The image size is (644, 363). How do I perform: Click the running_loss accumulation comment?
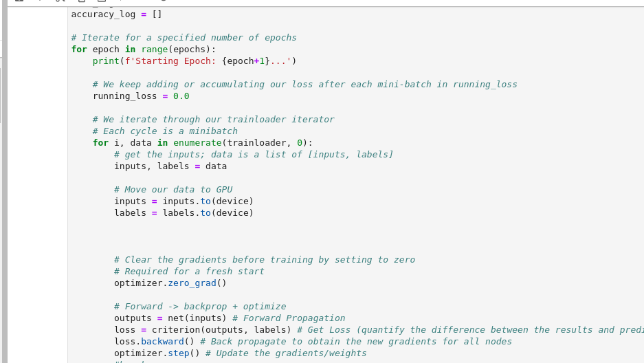click(304, 85)
